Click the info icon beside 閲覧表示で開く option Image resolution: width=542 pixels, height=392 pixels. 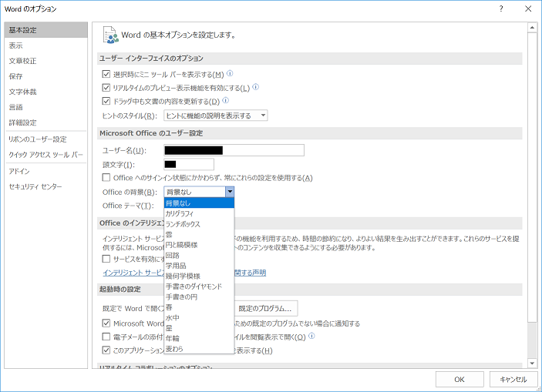coord(311,336)
